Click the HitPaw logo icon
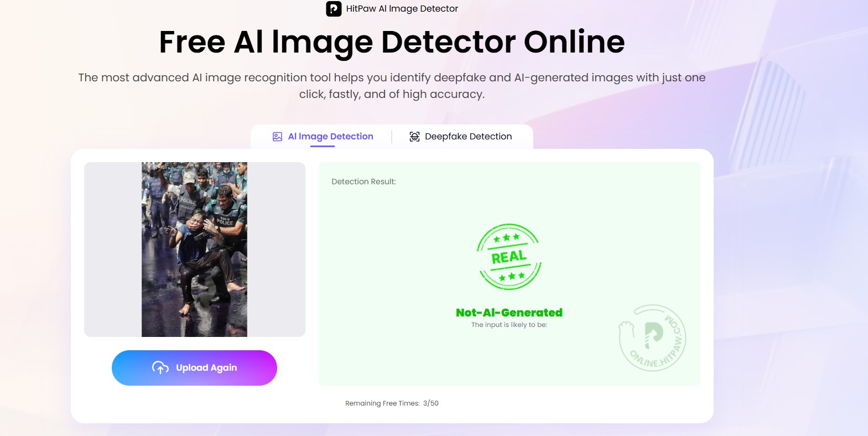The height and width of the screenshot is (436, 868). (334, 9)
